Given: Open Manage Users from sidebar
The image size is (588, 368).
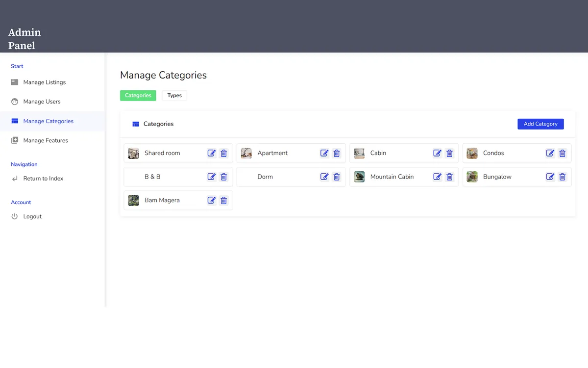Looking at the screenshot, I should [x=52, y=102].
